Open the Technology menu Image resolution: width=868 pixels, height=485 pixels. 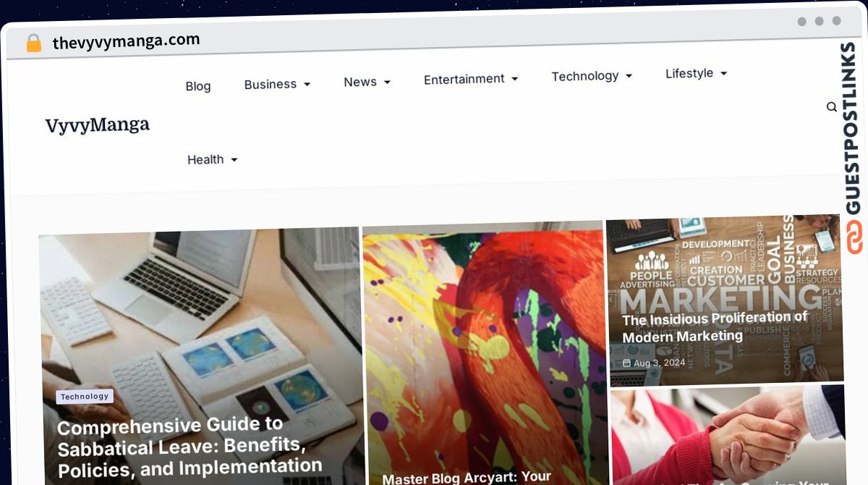coord(584,76)
